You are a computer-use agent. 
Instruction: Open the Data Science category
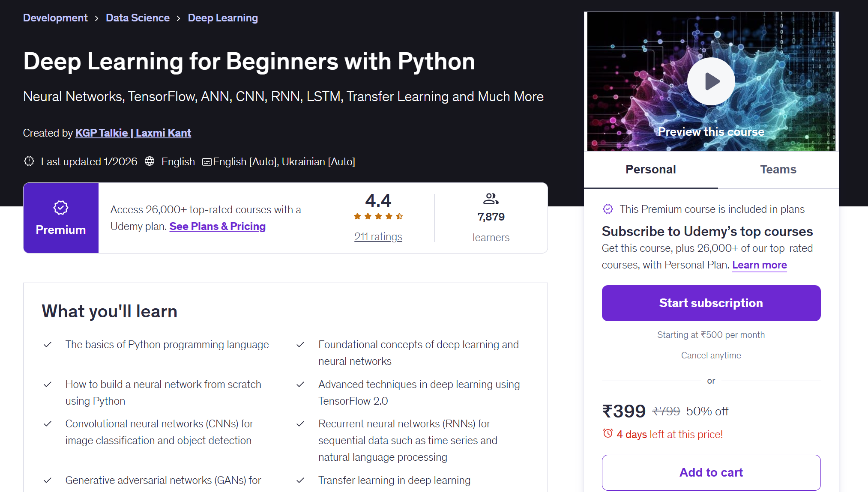[x=138, y=18]
